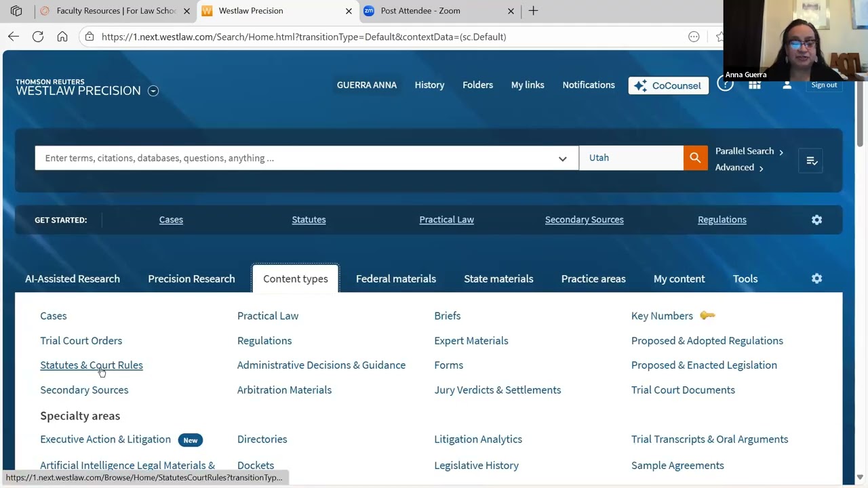Expand the search box suggestions dropdown
868x488 pixels.
[562, 159]
